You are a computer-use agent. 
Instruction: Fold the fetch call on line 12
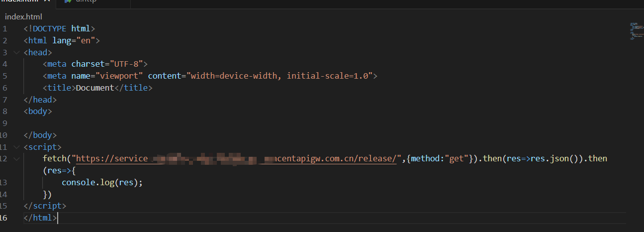pyautogui.click(x=17, y=159)
